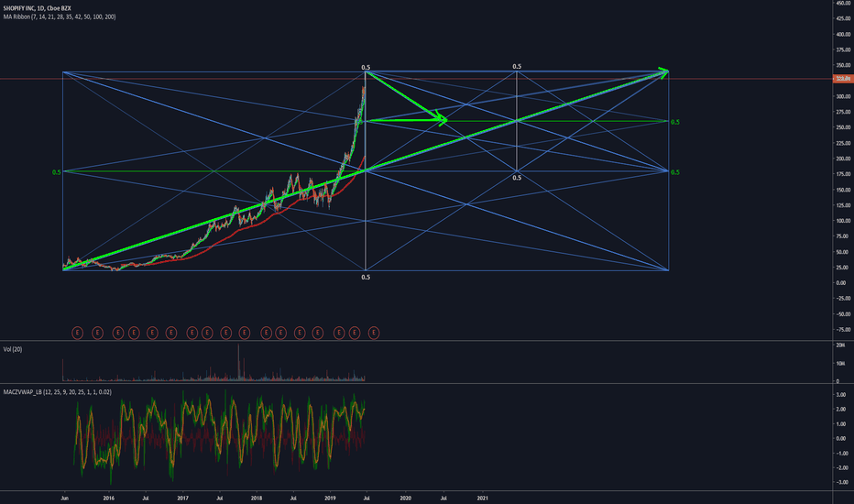Click the 20M volume axis label

(840, 345)
